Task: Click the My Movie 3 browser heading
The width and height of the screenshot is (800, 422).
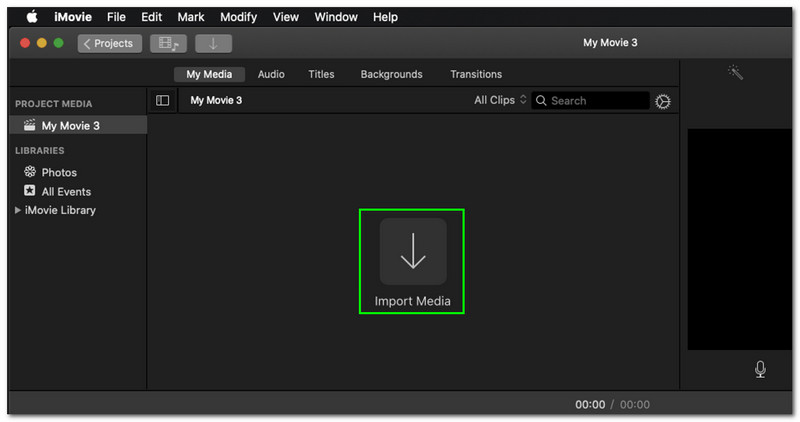Action: point(216,101)
